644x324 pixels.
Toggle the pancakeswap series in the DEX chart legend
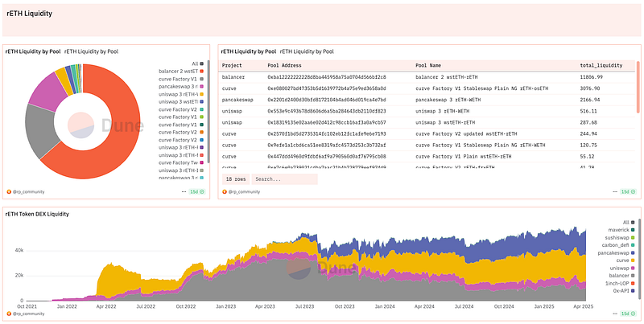click(x=617, y=252)
